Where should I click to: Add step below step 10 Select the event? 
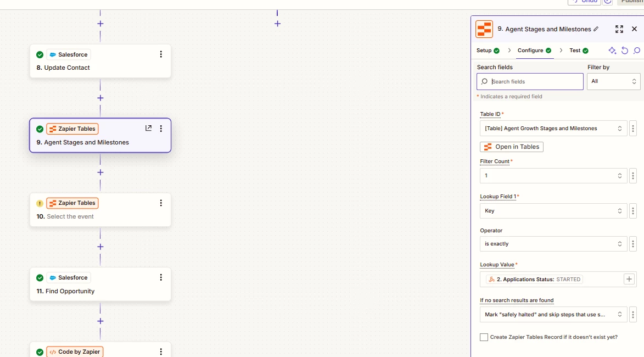(100, 247)
